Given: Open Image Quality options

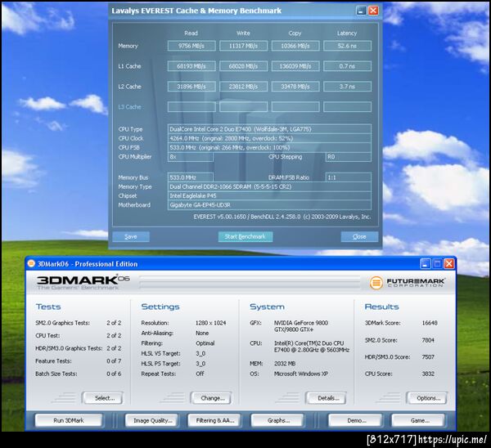Looking at the screenshot, I should [x=152, y=420].
